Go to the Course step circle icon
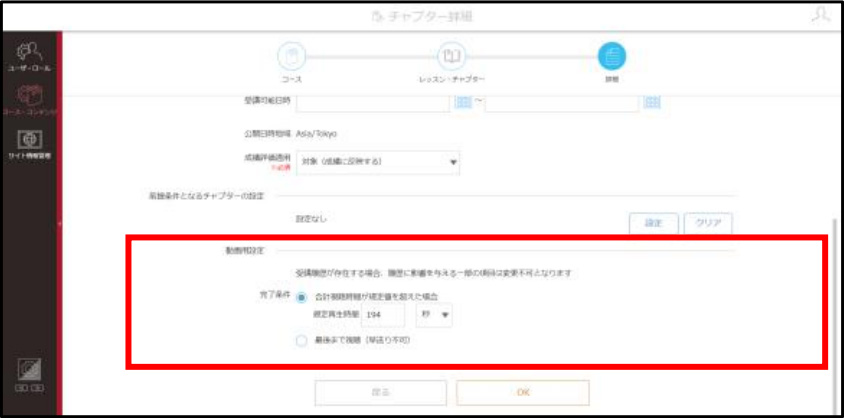Viewport: 844px width, 418px height. [x=291, y=56]
